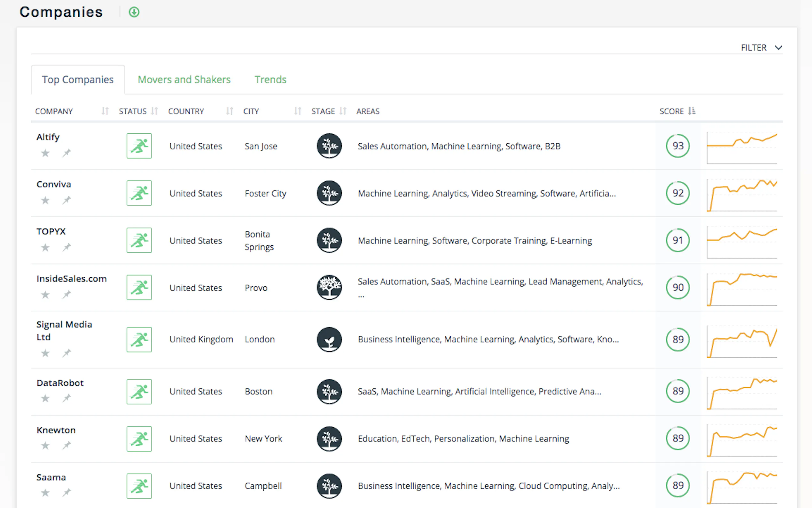Pin the Knewton company
The height and width of the screenshot is (508, 812).
pos(66,445)
